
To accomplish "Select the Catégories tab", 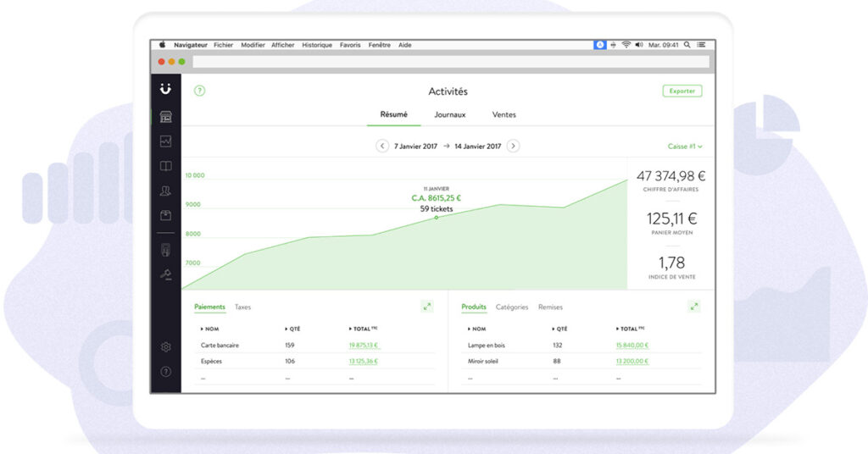I will pyautogui.click(x=511, y=307).
